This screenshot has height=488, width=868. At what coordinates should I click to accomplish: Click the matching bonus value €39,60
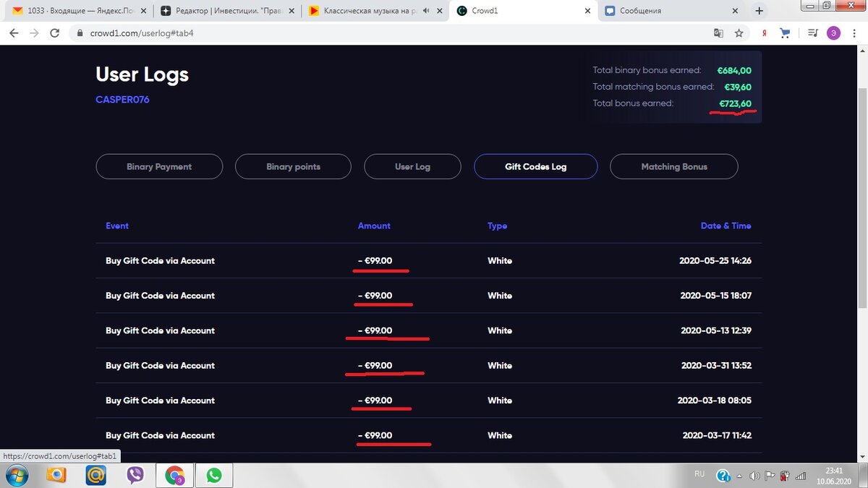click(736, 87)
